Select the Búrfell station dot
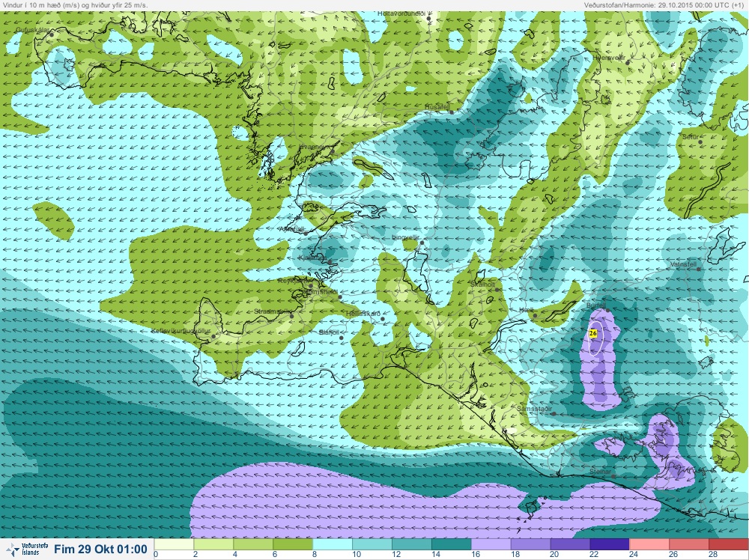The image size is (749, 560). point(607,310)
